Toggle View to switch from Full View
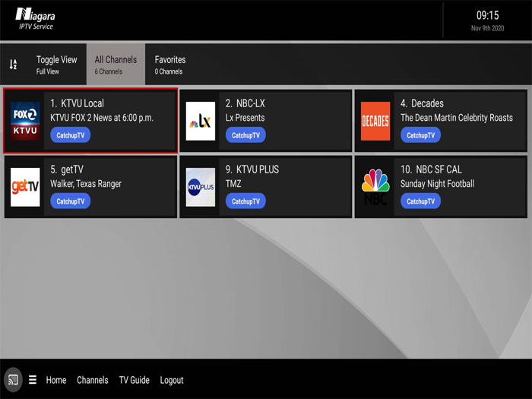Viewport: 532px width, 399px height. coord(57,64)
